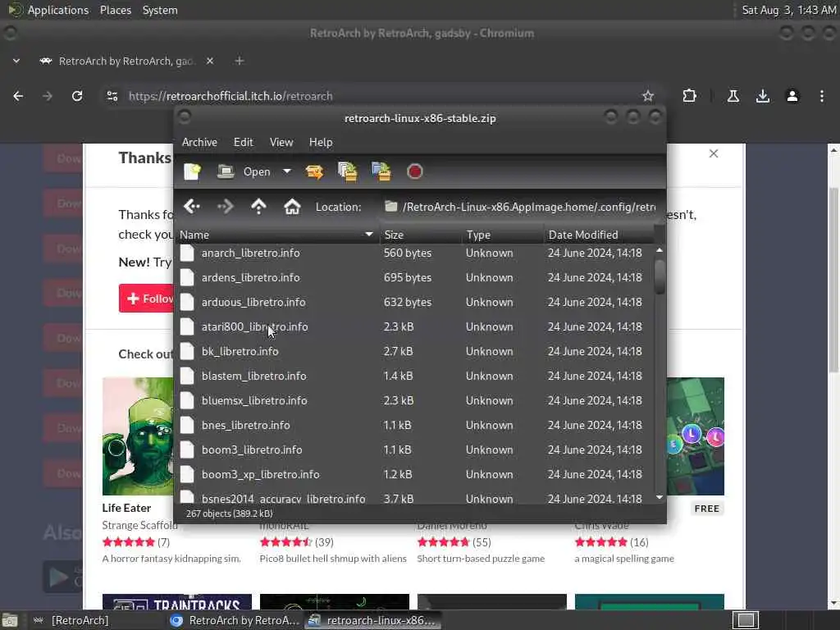This screenshot has width=840, height=630.
Task: Sort file list by Name column
Action: pyautogui.click(x=276, y=235)
